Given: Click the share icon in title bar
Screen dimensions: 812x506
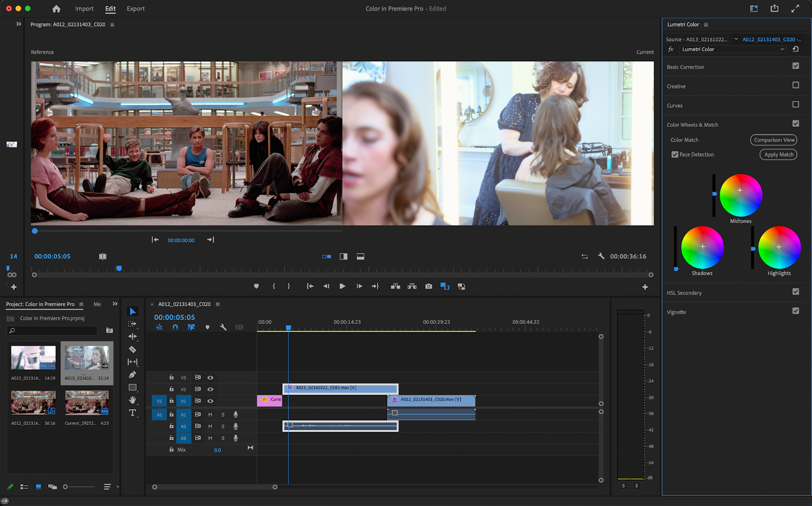Looking at the screenshot, I should pyautogui.click(x=774, y=8).
